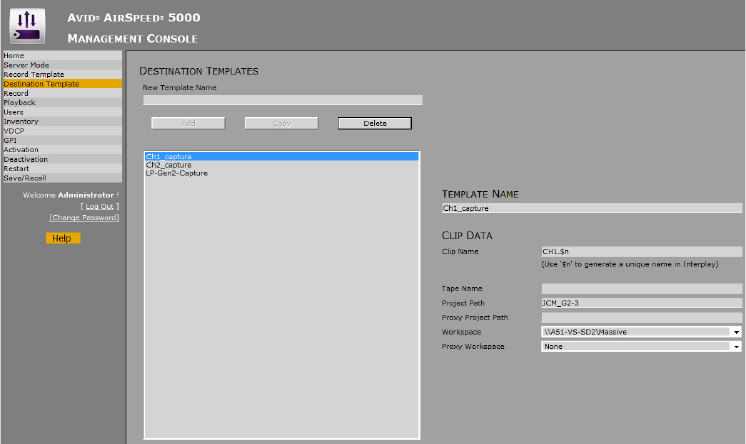Click the yellow Help button
The width and height of the screenshot is (746, 444).
(x=63, y=238)
